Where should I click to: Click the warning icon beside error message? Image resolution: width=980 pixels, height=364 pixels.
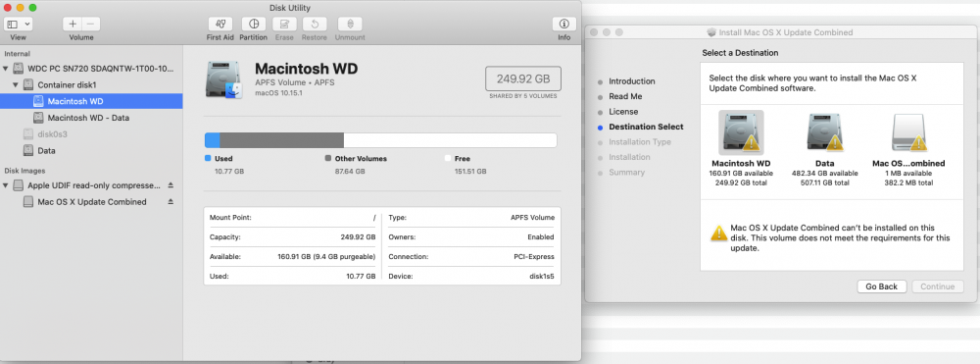[x=718, y=233]
